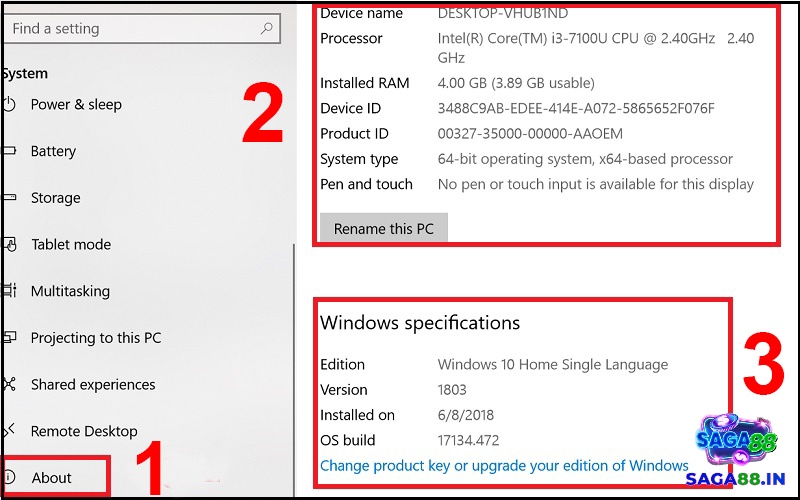
Task: Click the Battery icon in sidebar
Action: tap(9, 151)
